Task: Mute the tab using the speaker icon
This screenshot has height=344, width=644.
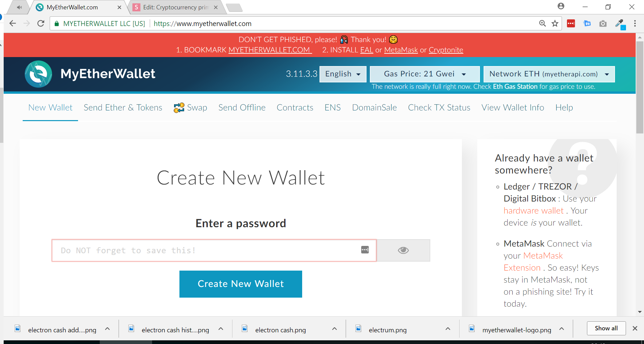Action: (19, 7)
